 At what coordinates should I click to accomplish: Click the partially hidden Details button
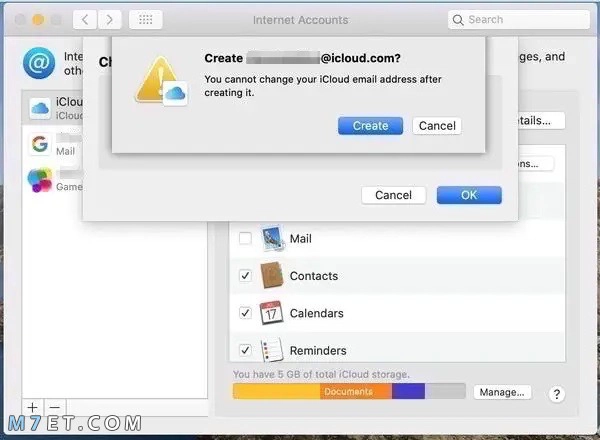coord(541,121)
